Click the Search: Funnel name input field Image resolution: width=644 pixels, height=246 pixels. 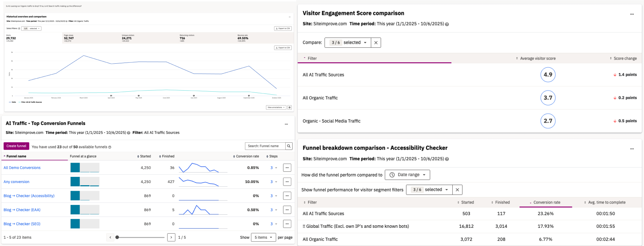click(x=265, y=146)
